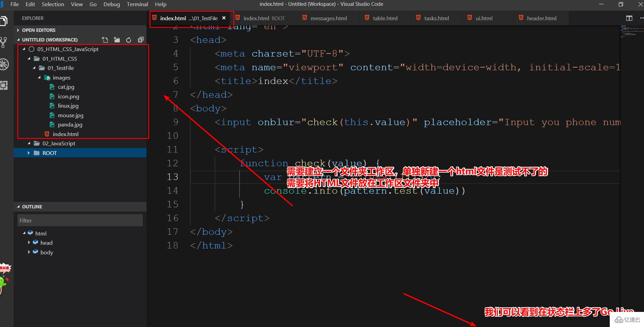Open the Source Control view icon
Screen dimensions: 644x327
click(3, 43)
